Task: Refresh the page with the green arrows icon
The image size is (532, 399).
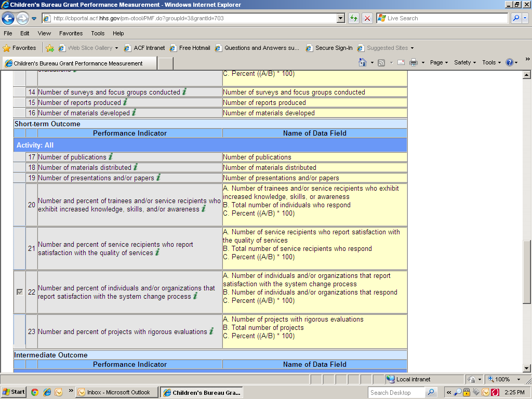Action: point(353,18)
